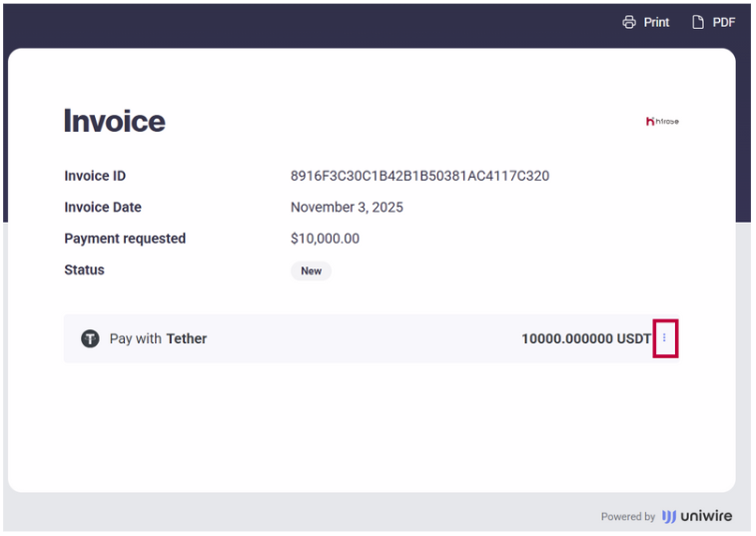Screen dimensions: 756x536
Task: Open the three-dot menu beside USDT amount
Action: point(665,338)
